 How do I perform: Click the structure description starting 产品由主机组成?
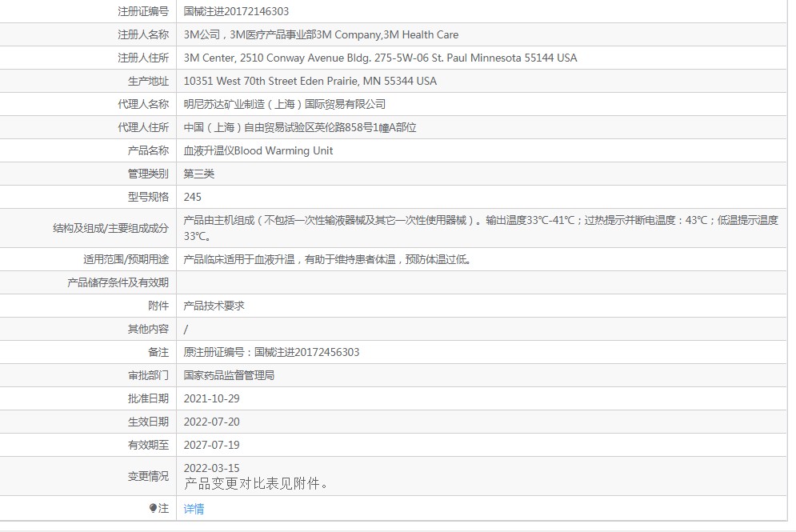click(481, 228)
